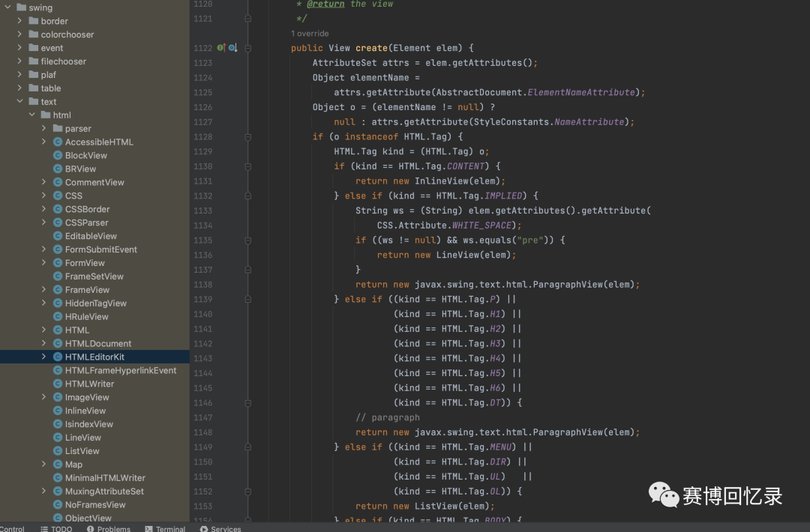Click the AccessibleHTML class icon
This screenshot has width=810, height=532.
(x=58, y=142)
